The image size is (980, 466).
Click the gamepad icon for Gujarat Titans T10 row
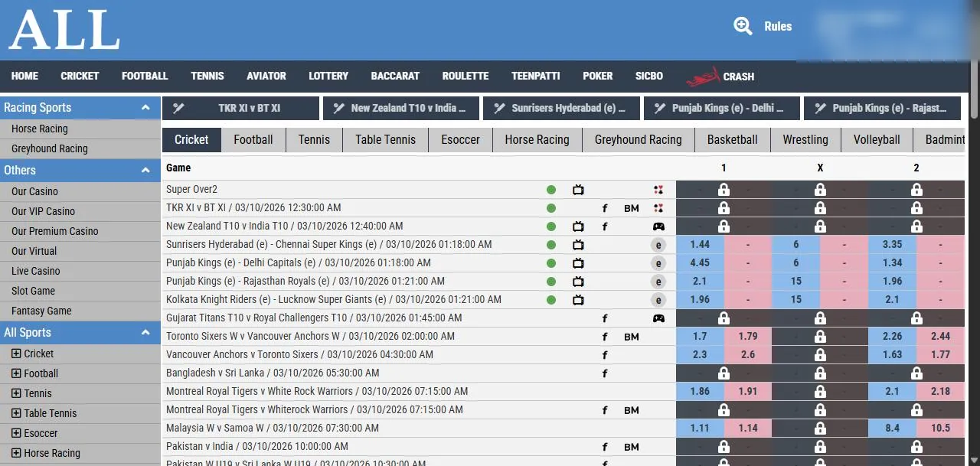point(658,318)
